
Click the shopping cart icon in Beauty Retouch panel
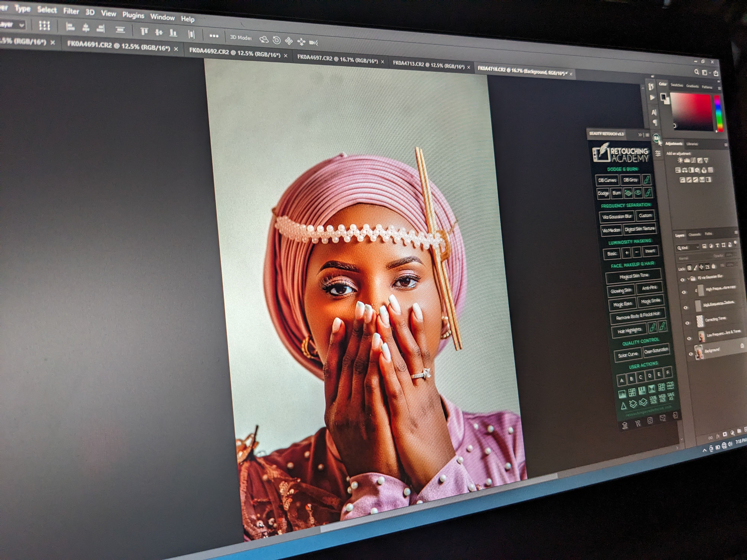click(638, 423)
